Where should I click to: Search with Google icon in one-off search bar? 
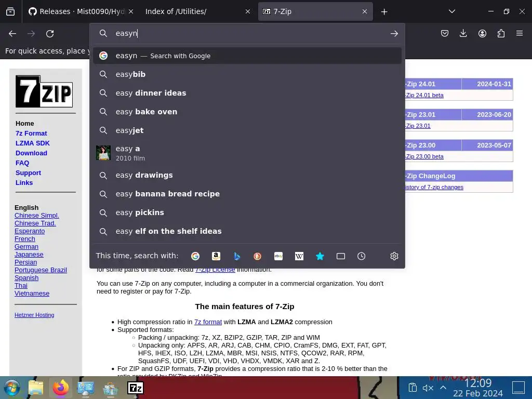point(195,256)
